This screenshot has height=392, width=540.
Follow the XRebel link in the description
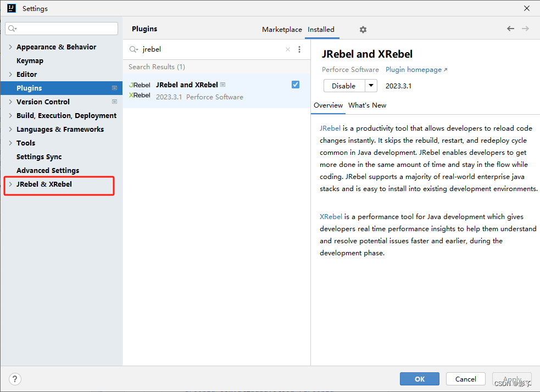click(x=331, y=217)
